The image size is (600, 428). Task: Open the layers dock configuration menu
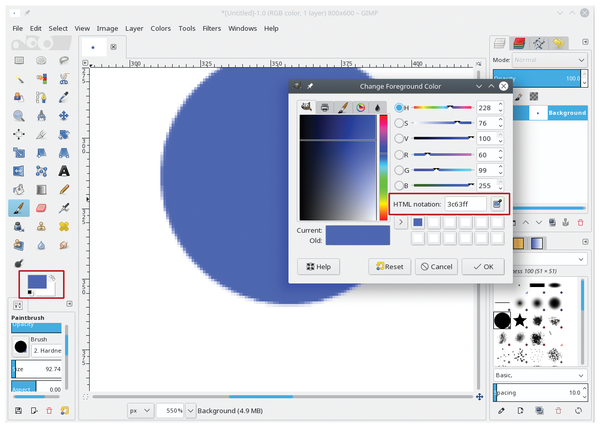tap(585, 42)
